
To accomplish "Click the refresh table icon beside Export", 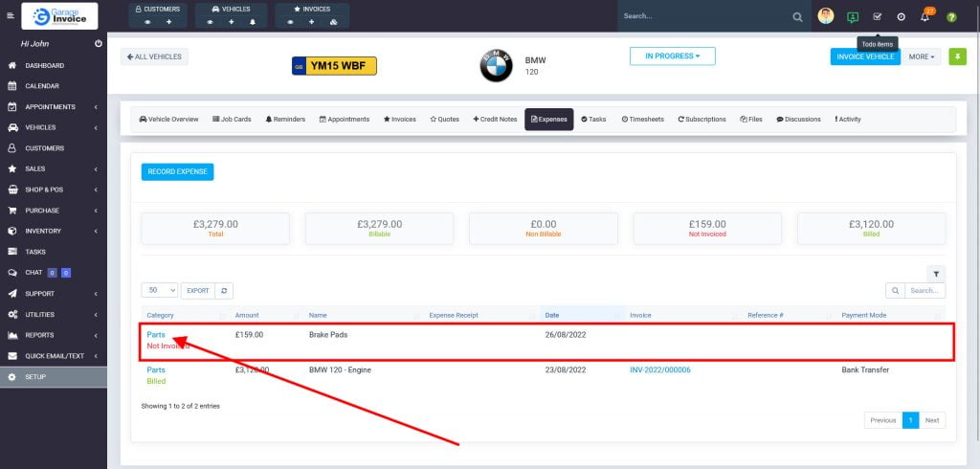I will pos(224,290).
